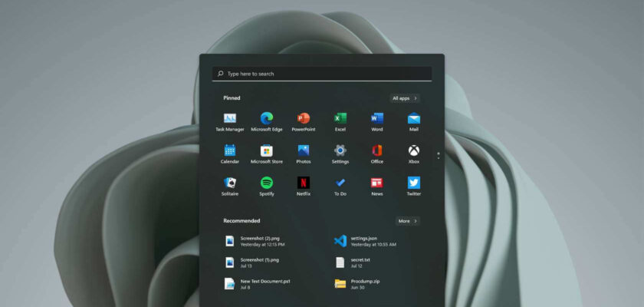Expand More recommended items

[407, 221]
